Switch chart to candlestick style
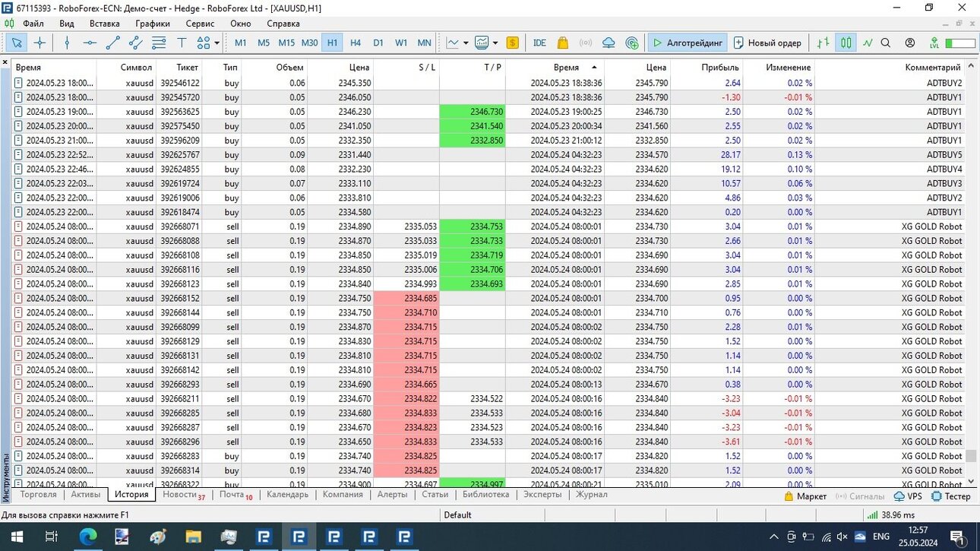The image size is (980, 551). pyautogui.click(x=846, y=43)
